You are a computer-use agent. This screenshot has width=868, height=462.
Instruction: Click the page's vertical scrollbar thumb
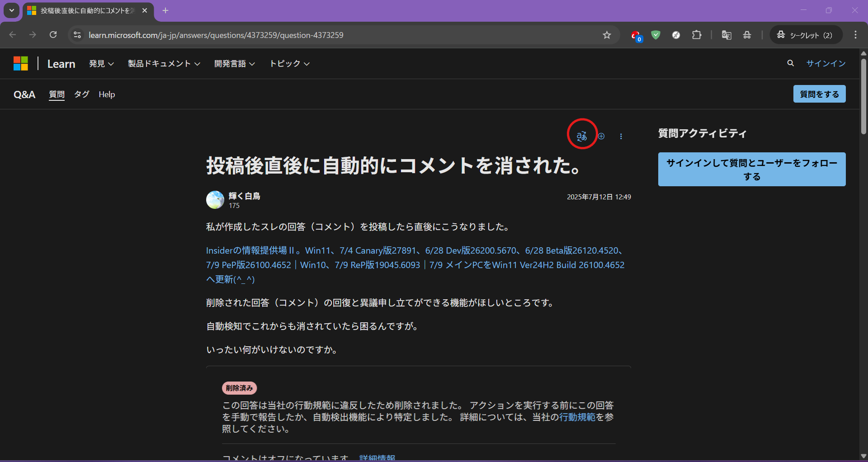click(863, 96)
